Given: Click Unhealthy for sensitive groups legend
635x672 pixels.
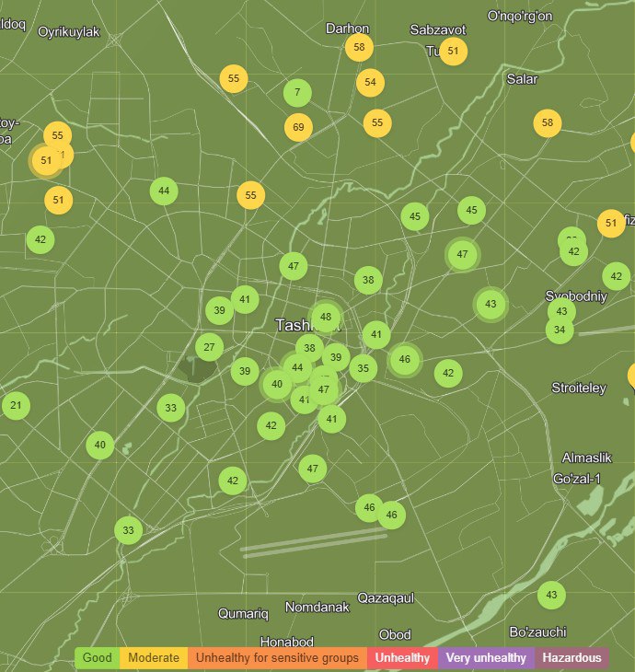Looking at the screenshot, I should click(277, 658).
